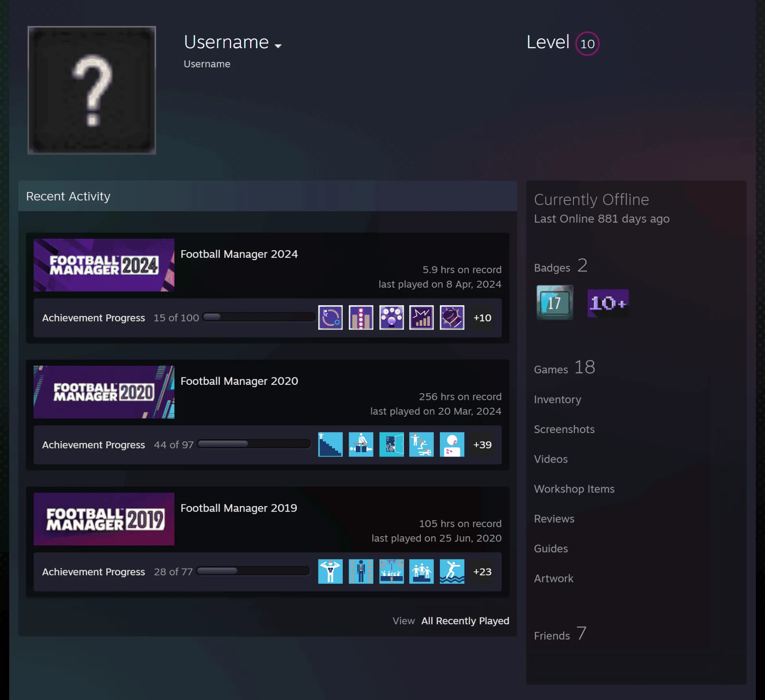This screenshot has width=765, height=700.
Task: Open the Level 10 badge circle
Action: pos(587,43)
